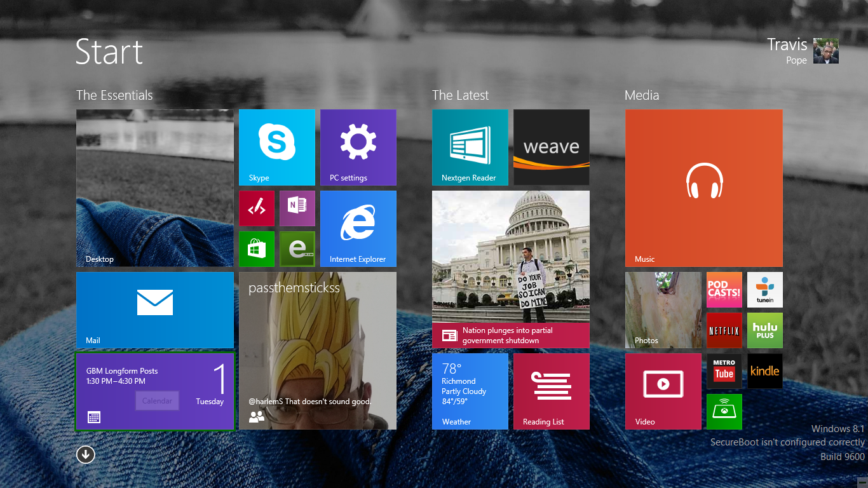Start watching Netflix
This screenshot has width=868, height=488.
(x=724, y=330)
